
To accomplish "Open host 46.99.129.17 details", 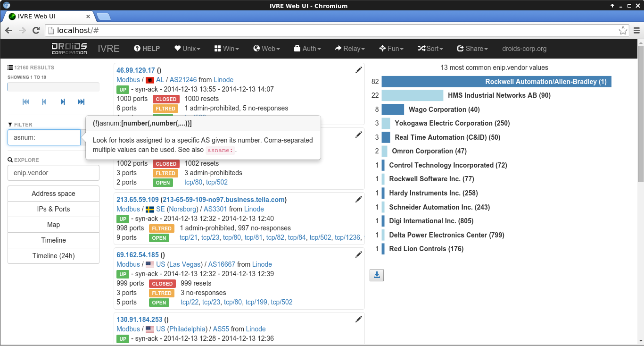I will tap(136, 70).
